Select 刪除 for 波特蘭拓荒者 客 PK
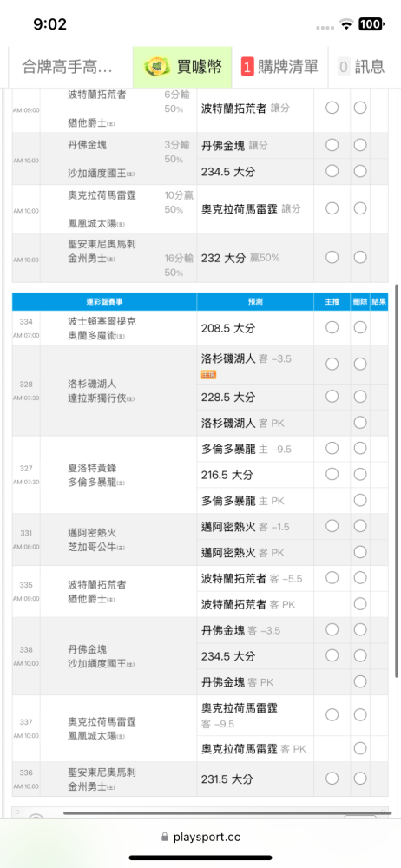The height and width of the screenshot is (868, 401). (360, 604)
